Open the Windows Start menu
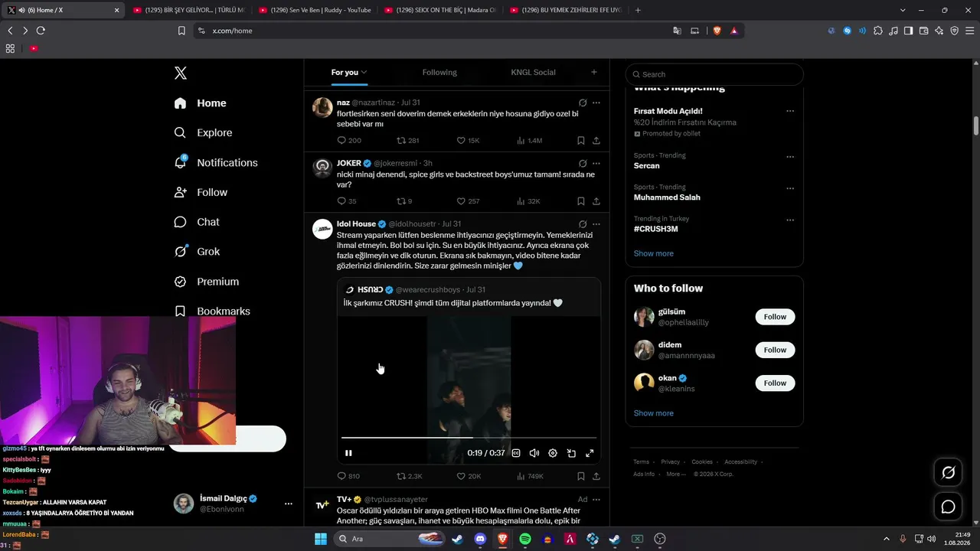 click(321, 539)
